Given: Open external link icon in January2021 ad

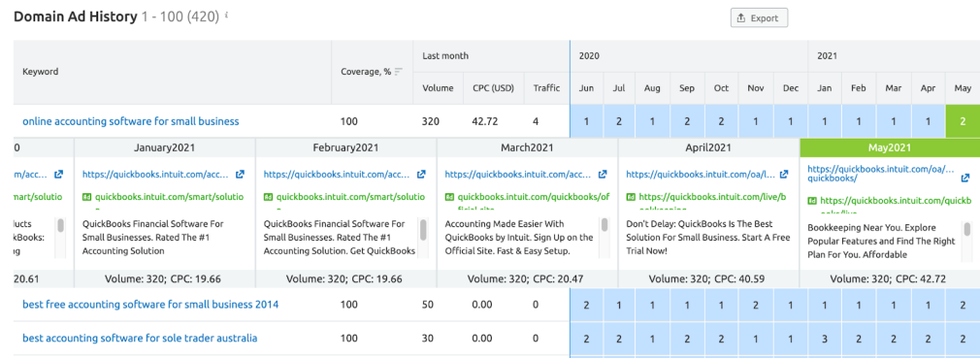Looking at the screenshot, I should coord(240,175).
